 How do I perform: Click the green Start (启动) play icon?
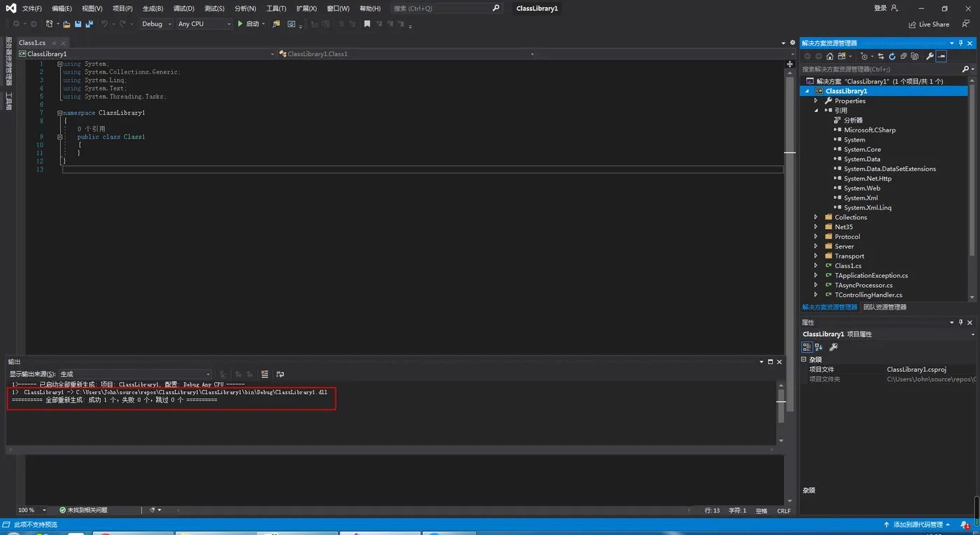[x=240, y=24]
